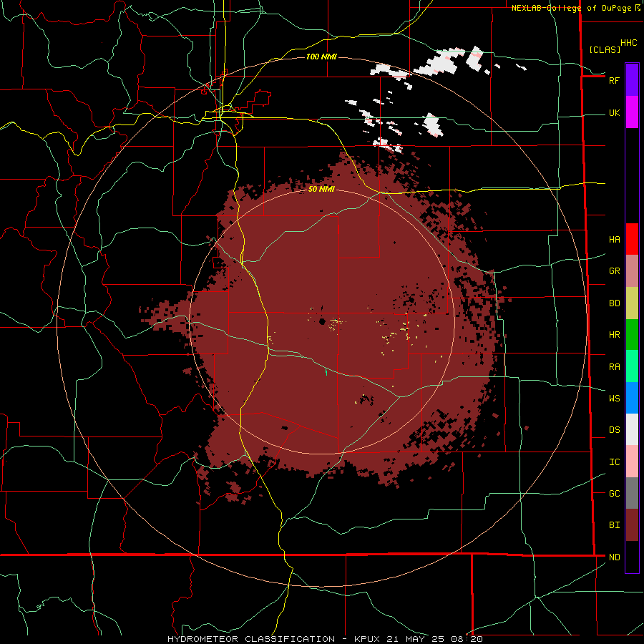
Task: Click the WS legend label
Action: [614, 399]
